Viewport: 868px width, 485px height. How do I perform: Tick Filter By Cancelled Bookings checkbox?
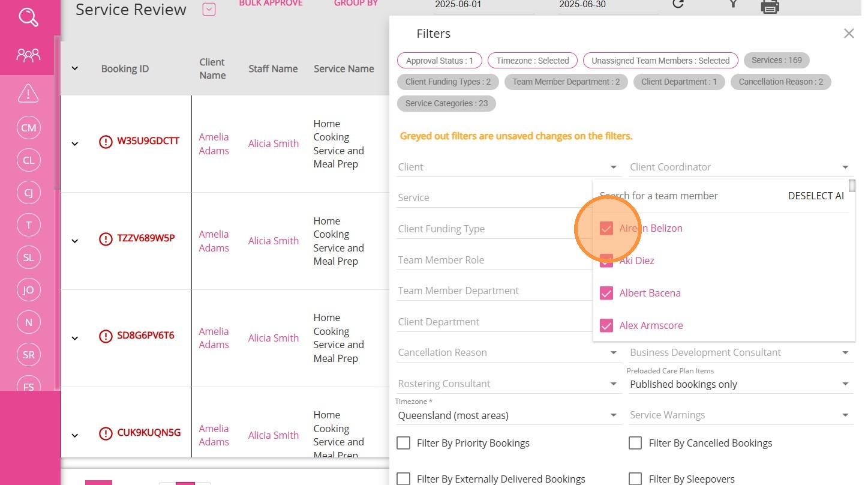click(x=635, y=443)
